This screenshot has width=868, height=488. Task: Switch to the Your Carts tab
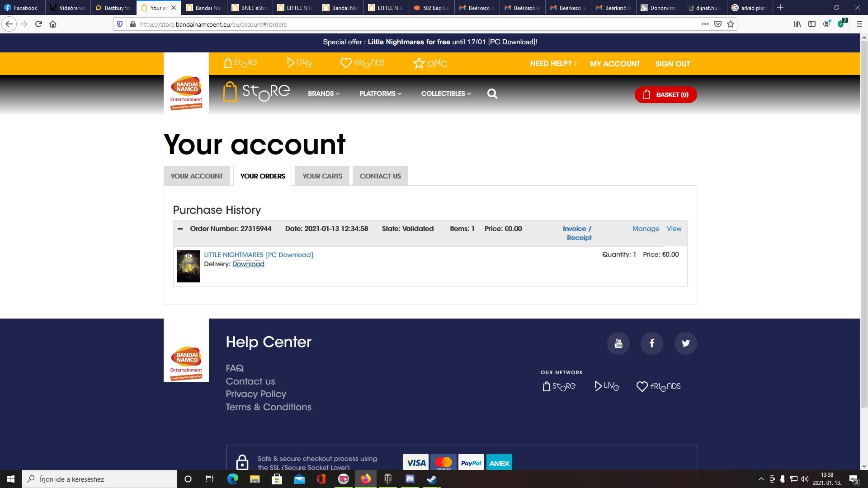coord(322,176)
